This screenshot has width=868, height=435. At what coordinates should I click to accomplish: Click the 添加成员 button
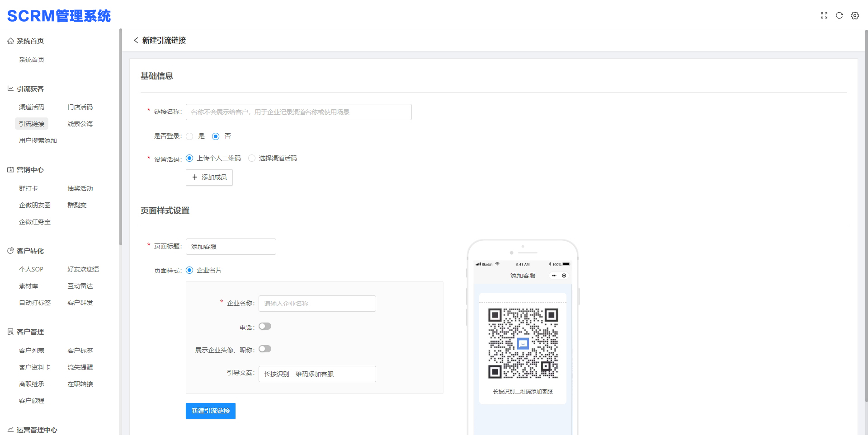[x=209, y=178]
